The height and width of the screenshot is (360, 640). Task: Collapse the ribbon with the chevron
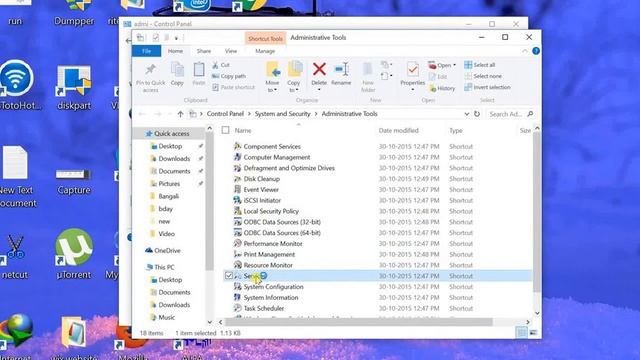tap(524, 51)
